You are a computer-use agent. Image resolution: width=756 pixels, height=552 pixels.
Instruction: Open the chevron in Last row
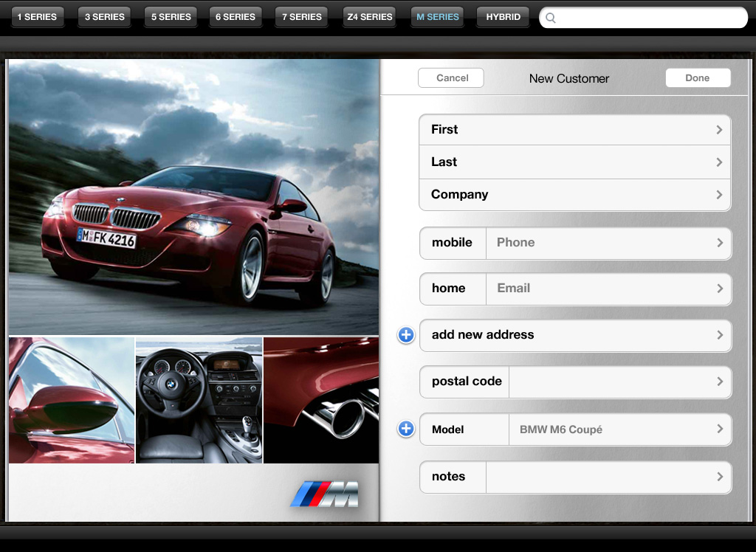tap(719, 162)
